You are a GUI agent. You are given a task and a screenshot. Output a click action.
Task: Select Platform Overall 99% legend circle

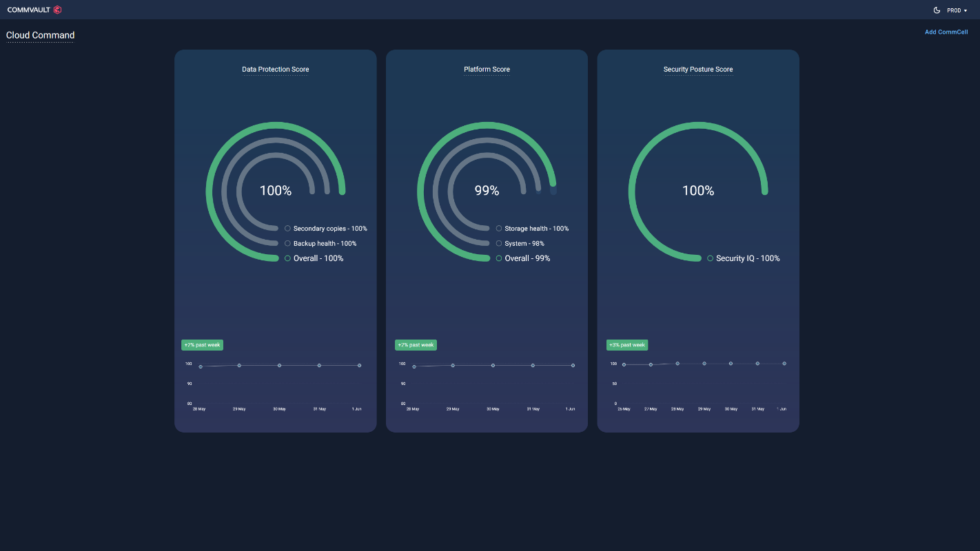tap(499, 258)
